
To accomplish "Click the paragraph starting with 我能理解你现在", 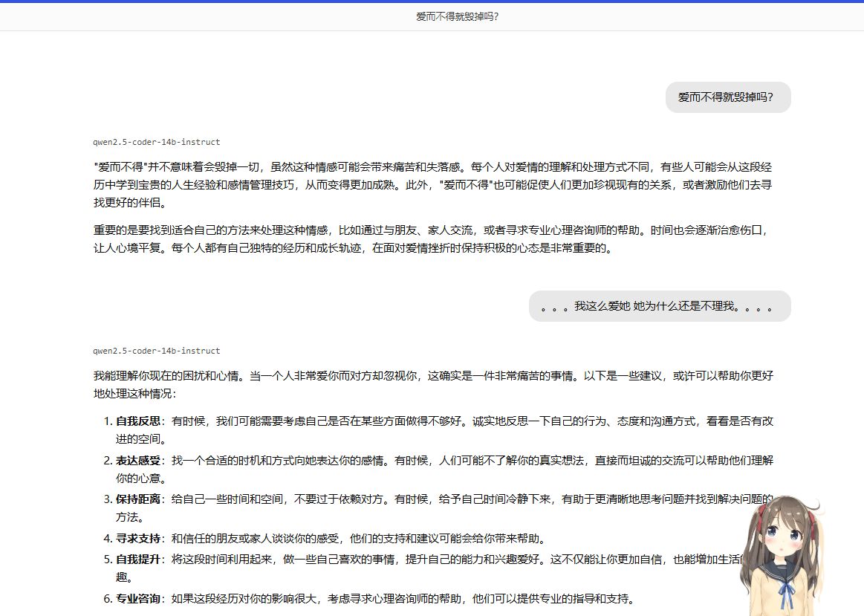I will click(432, 384).
